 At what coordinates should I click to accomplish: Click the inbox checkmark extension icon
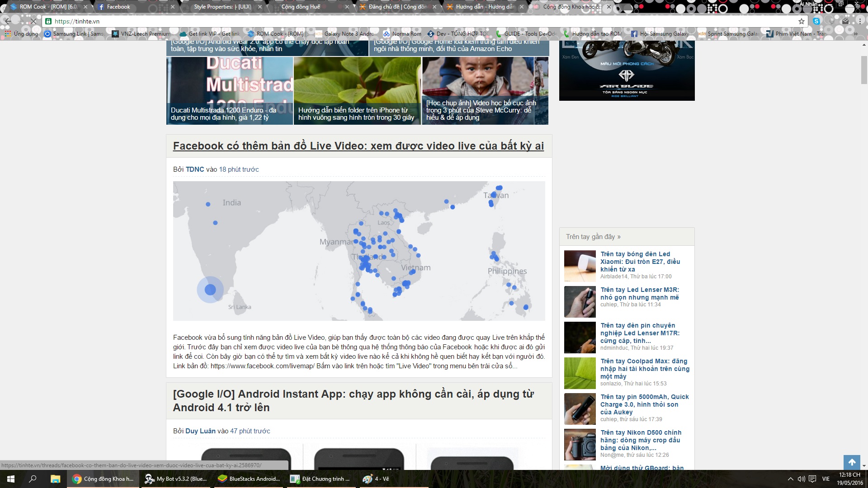click(x=845, y=21)
